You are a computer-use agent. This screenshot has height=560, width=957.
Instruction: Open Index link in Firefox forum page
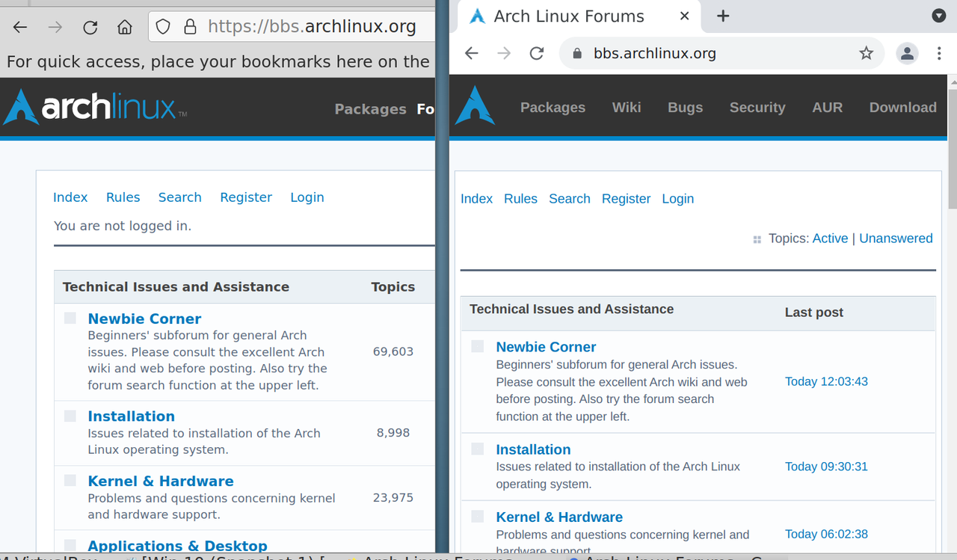(x=70, y=197)
